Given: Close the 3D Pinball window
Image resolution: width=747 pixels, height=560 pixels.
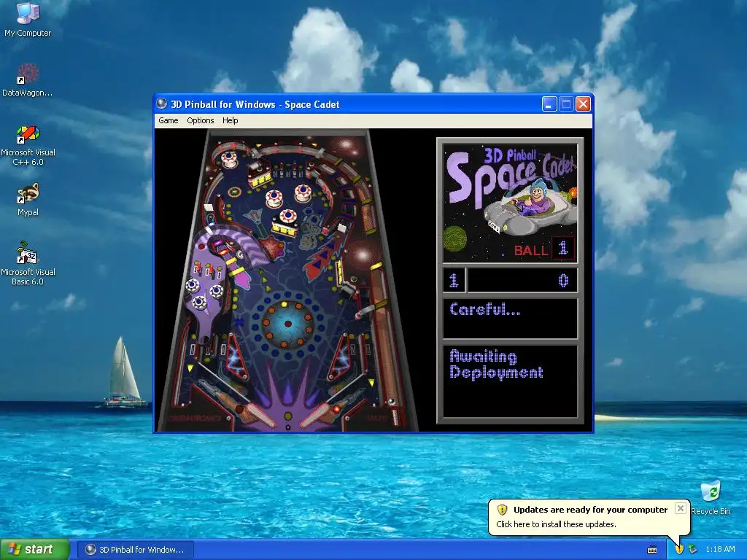Looking at the screenshot, I should click(x=583, y=104).
